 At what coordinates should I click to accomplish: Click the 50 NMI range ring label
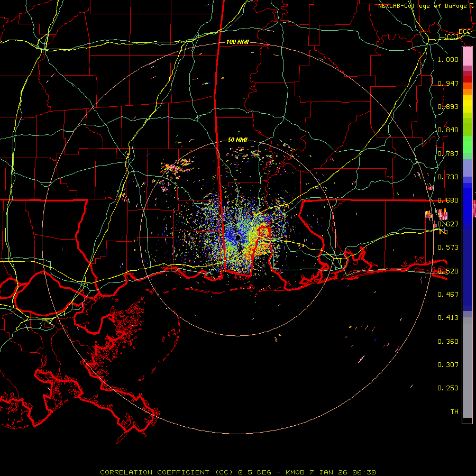(237, 140)
